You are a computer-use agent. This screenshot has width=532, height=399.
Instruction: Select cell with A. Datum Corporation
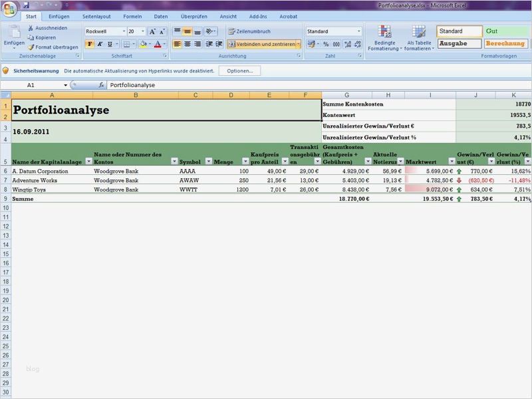point(52,171)
